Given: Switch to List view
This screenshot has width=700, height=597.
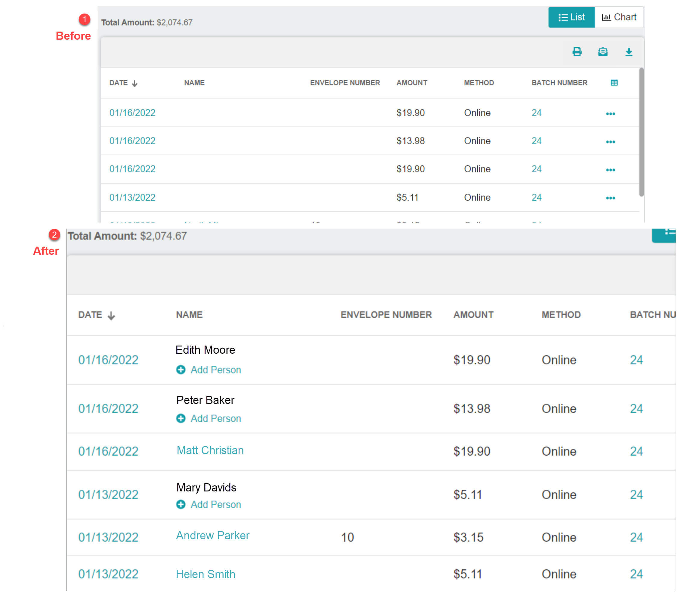Looking at the screenshot, I should coord(571,17).
